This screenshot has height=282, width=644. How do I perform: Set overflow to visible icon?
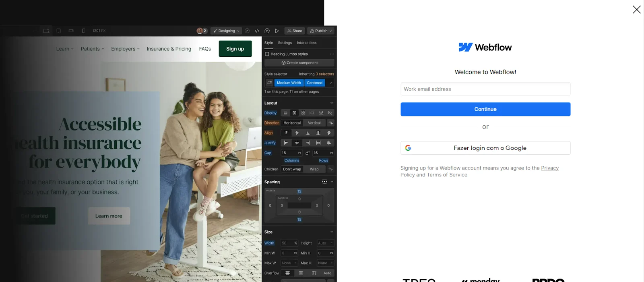click(288, 273)
